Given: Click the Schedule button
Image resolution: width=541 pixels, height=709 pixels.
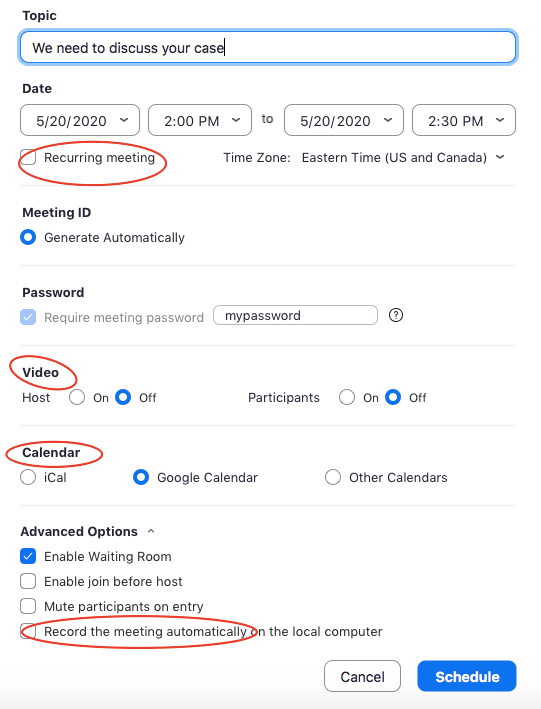Looking at the screenshot, I should (x=467, y=676).
